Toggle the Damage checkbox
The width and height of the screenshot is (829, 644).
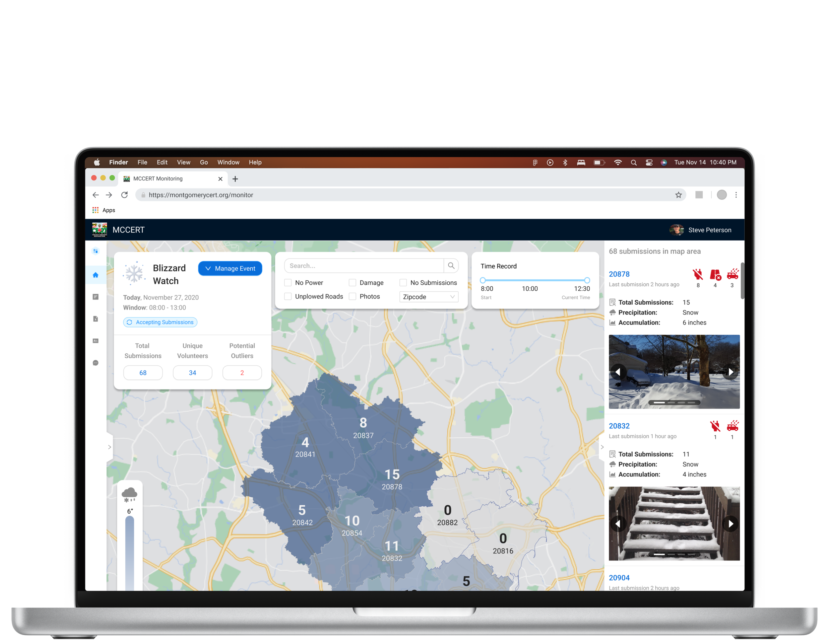352,282
